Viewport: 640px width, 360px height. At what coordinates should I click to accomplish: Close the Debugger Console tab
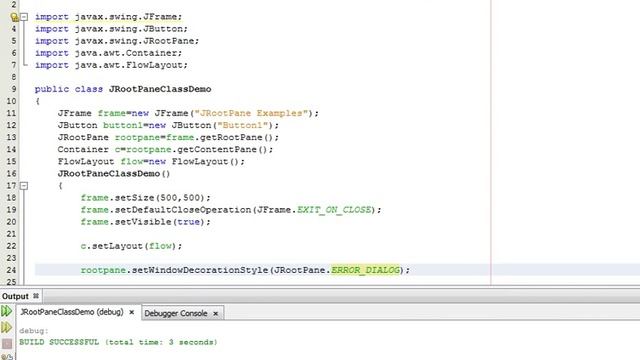(216, 313)
